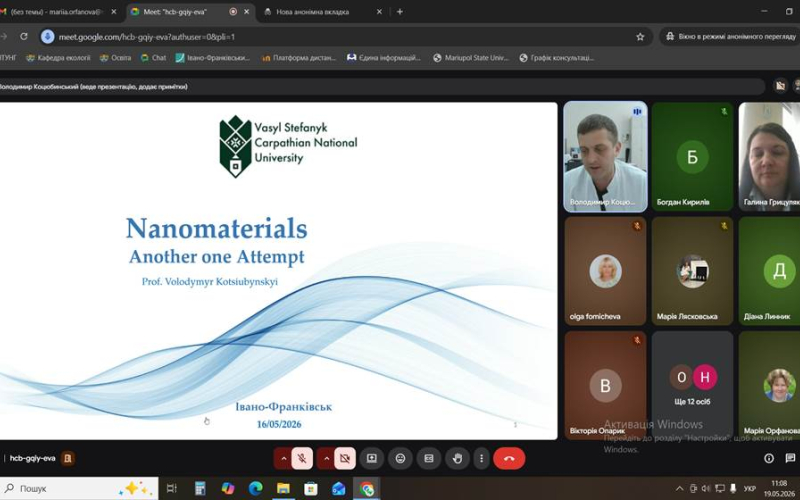Switch keyboard language УКР
Image resolution: width=800 pixels, height=500 pixels.
749,489
